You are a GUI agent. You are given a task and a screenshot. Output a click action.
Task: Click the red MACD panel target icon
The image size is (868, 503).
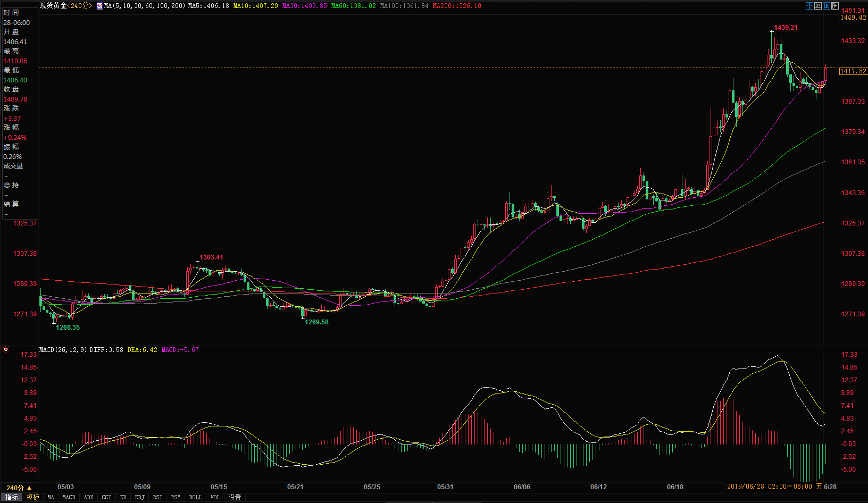pos(6,350)
